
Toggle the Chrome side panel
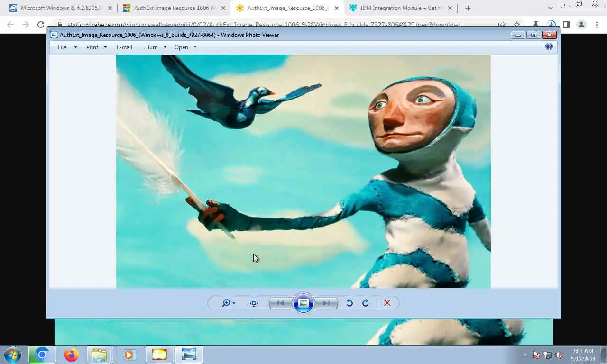point(566,25)
